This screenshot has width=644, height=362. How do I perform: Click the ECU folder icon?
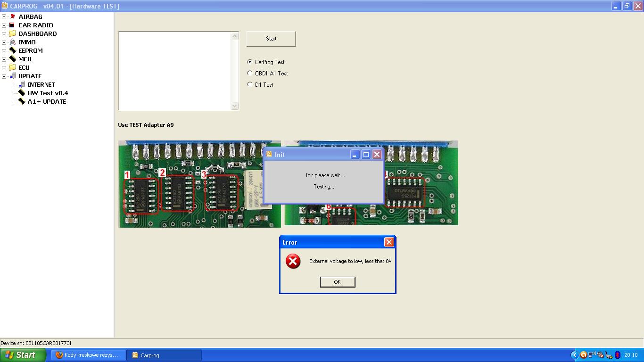tap(12, 67)
